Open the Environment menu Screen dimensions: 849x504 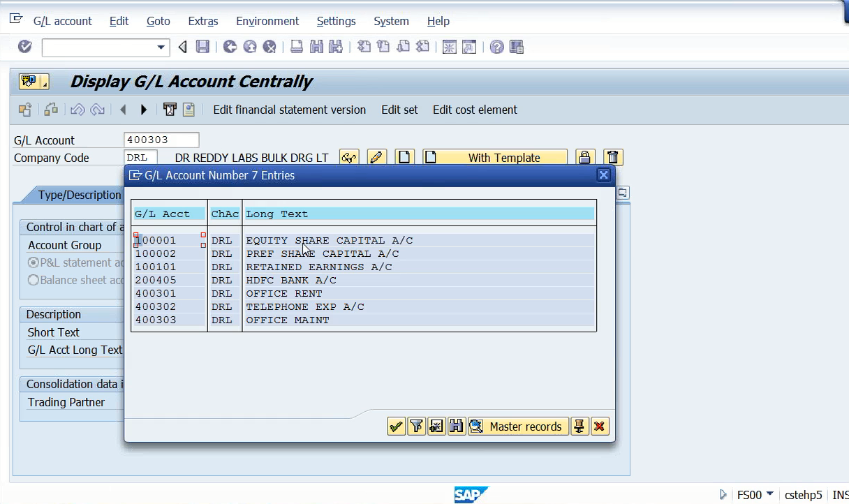pos(267,21)
